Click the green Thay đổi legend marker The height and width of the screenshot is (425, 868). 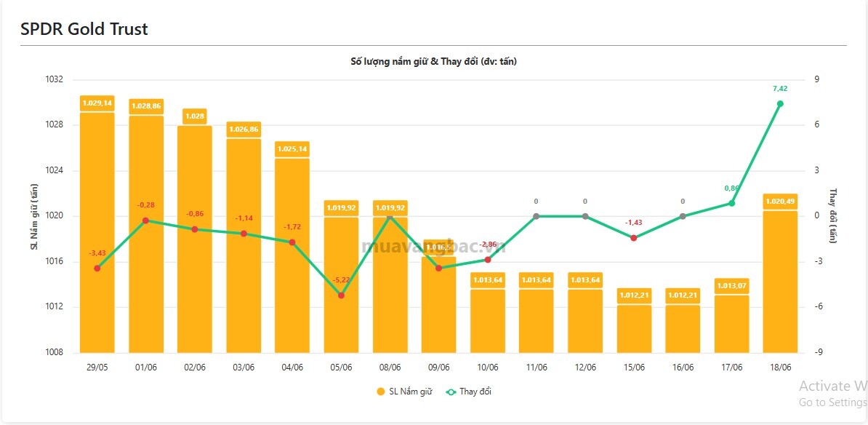451,392
